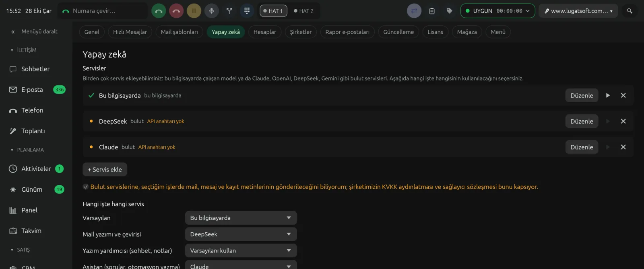Switch to the Hızlı Mesajlar tab
Viewport: 644px width, 269px height.
tap(130, 32)
